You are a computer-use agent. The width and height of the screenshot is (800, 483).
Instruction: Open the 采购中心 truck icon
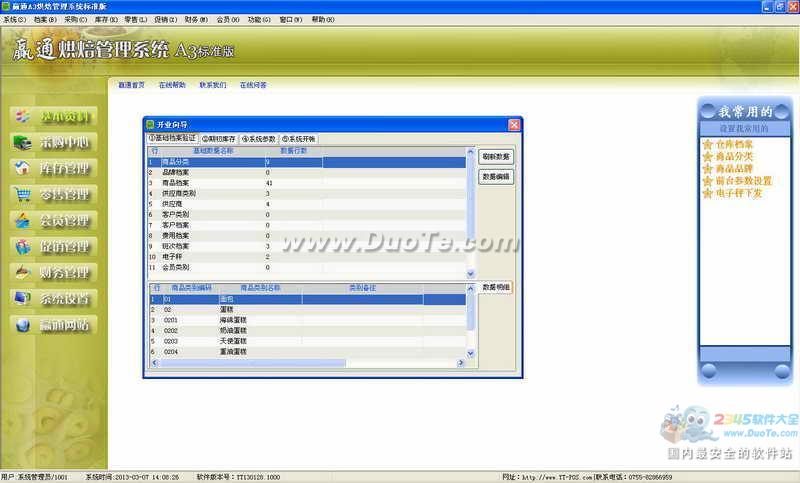22,142
